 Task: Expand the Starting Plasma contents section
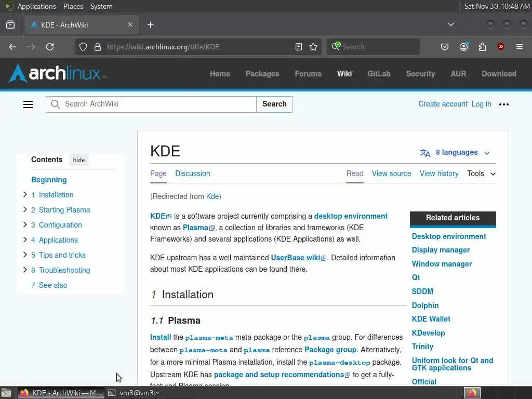pyautogui.click(x=25, y=209)
